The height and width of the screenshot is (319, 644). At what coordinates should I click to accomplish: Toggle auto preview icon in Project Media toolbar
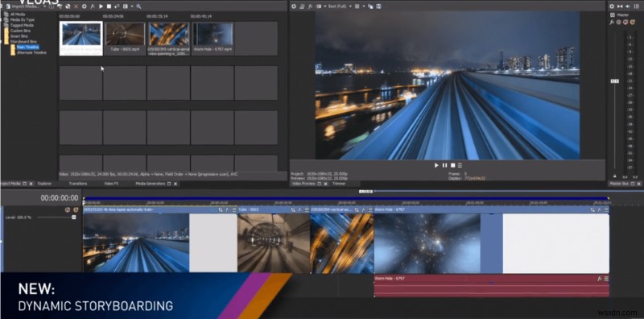(x=117, y=6)
